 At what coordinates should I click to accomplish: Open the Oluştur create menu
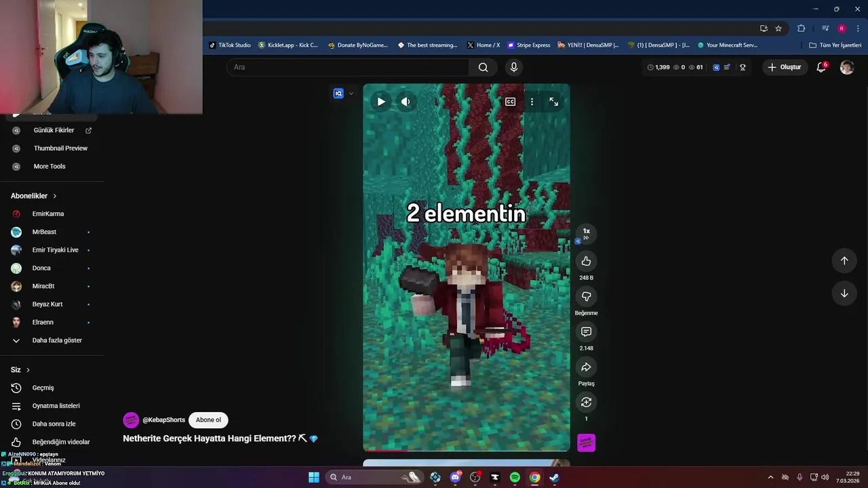pyautogui.click(x=784, y=67)
